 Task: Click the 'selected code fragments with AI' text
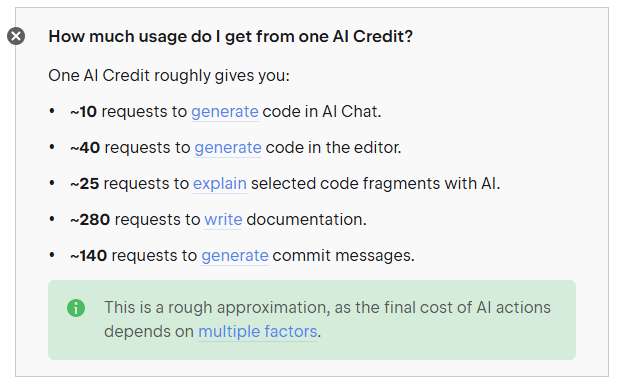coord(375,184)
